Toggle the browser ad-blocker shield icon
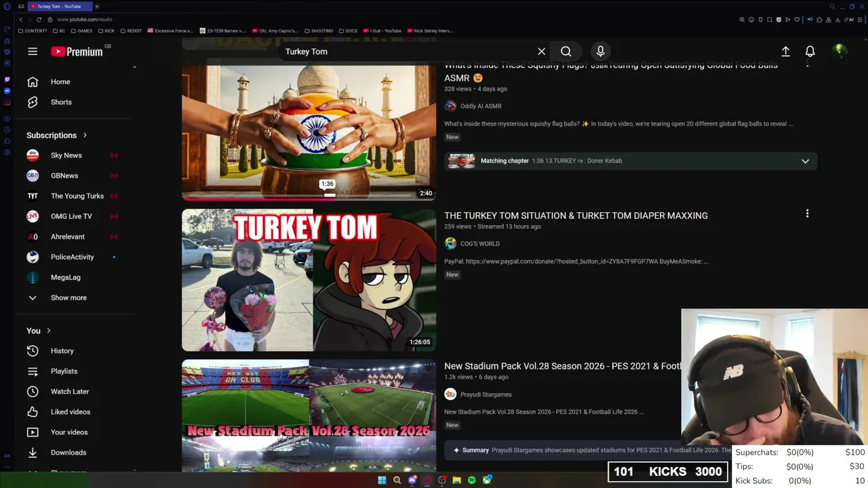This screenshot has width=868, height=488. [x=778, y=20]
